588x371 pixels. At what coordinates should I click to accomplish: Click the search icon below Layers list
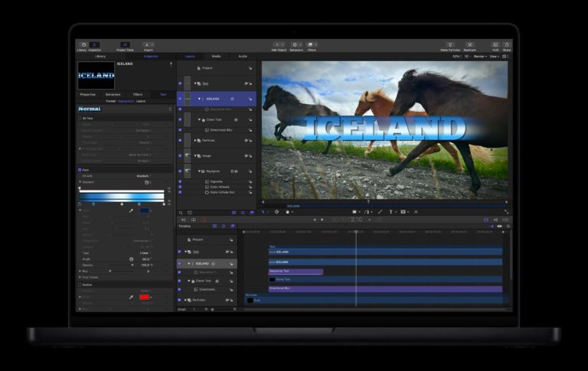point(181,213)
